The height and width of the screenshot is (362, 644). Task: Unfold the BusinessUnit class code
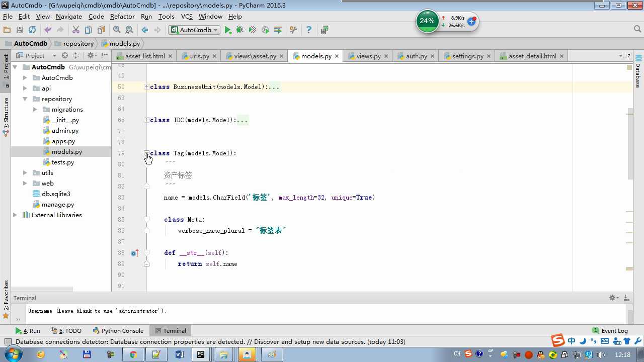coord(146,87)
